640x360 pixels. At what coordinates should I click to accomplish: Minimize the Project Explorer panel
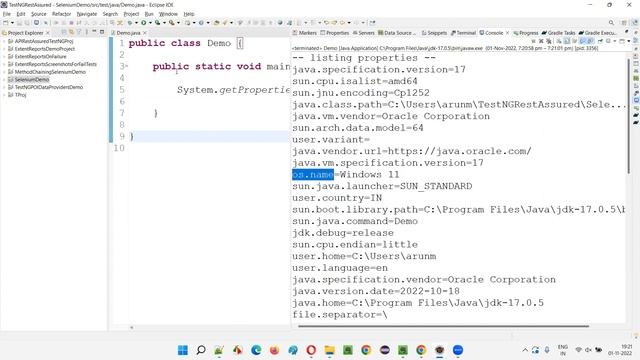click(94, 32)
